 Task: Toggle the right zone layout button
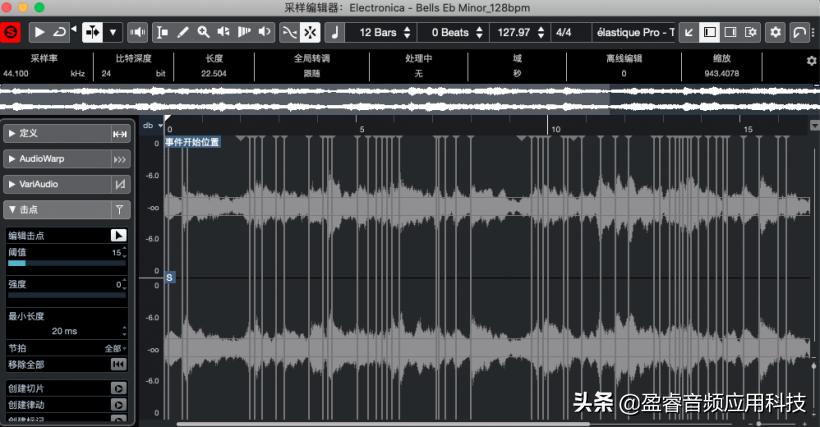[730, 32]
